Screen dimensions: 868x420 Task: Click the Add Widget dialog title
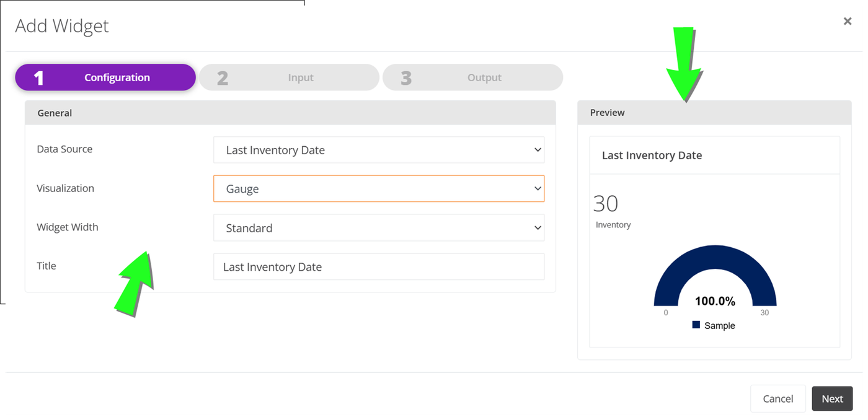click(62, 26)
